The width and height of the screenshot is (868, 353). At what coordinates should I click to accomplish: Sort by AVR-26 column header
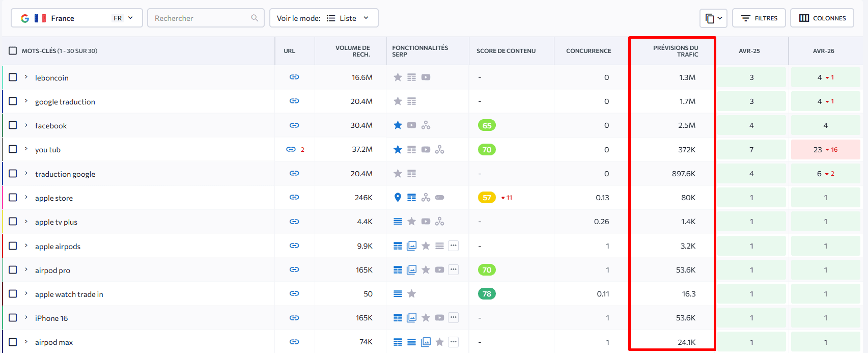(x=824, y=51)
